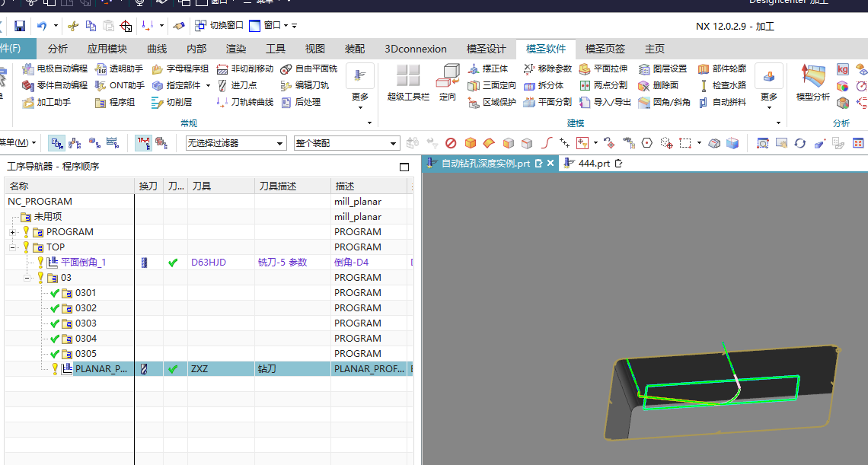This screenshot has width=868, height=465.
Task: Click the 部件轮廓 tool
Action: tap(722, 68)
